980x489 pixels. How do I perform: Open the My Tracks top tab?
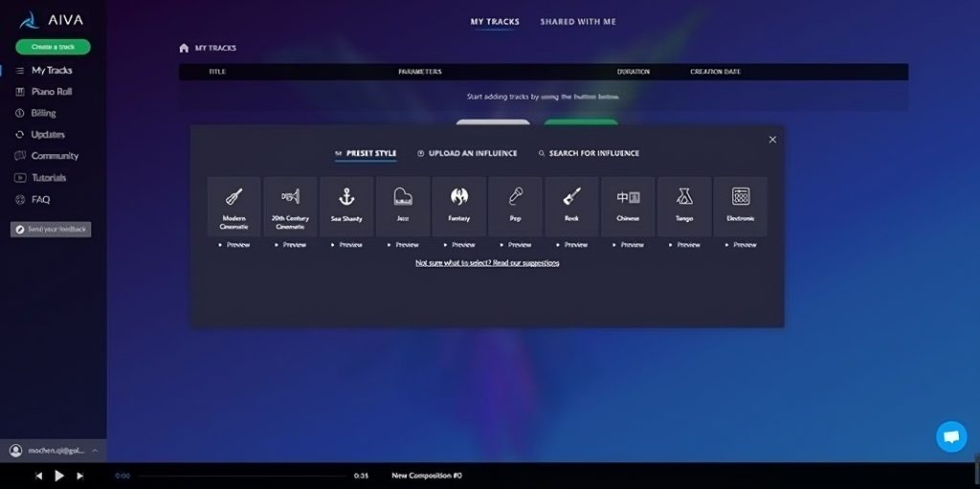(495, 22)
